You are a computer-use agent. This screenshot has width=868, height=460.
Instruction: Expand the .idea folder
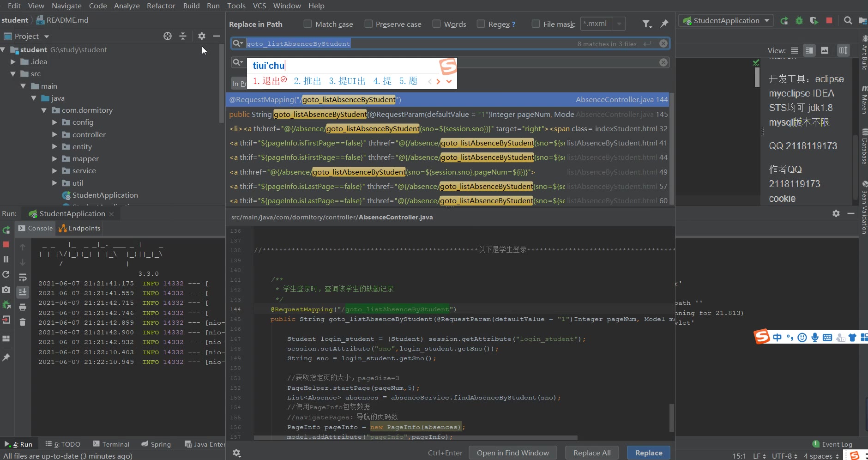(13, 61)
